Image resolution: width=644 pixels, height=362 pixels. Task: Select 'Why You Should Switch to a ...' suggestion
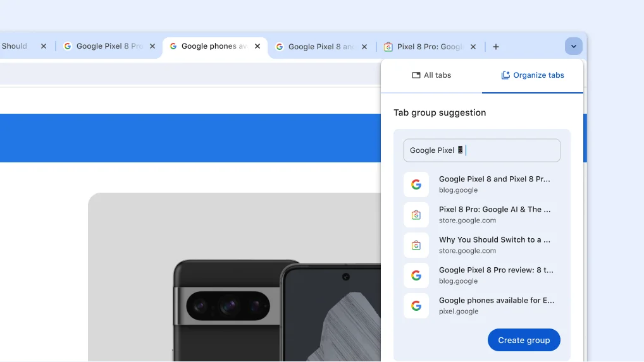482,245
